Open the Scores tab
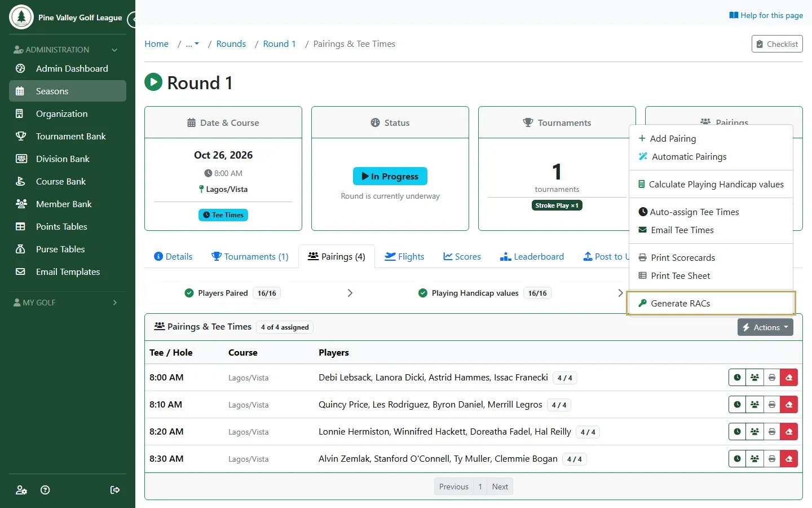Image resolution: width=812 pixels, height=508 pixels. (x=462, y=256)
